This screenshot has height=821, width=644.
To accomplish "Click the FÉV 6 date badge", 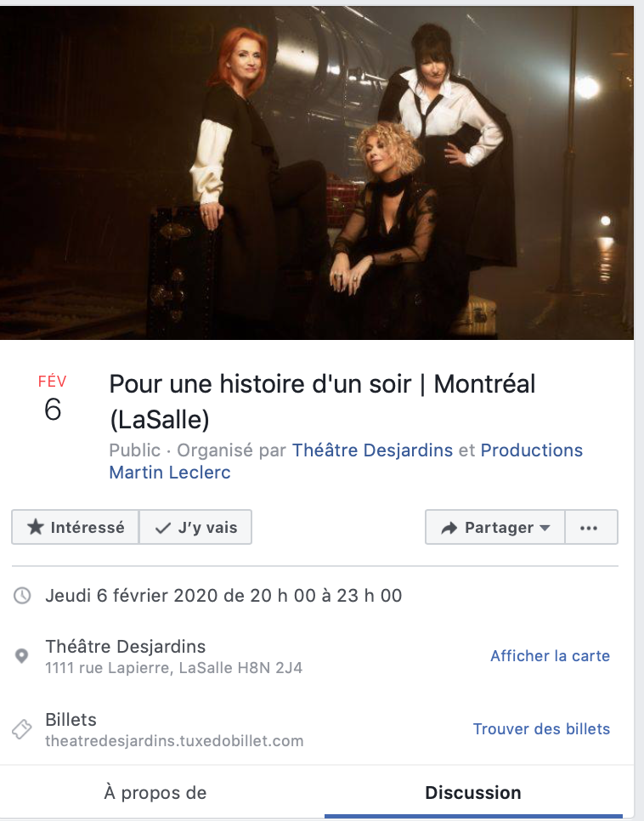I will pyautogui.click(x=53, y=398).
